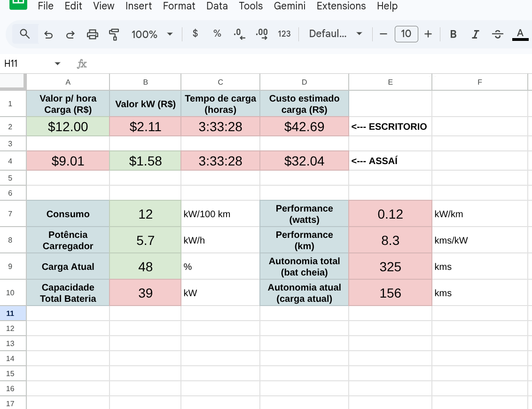Apply percent format

tap(217, 34)
